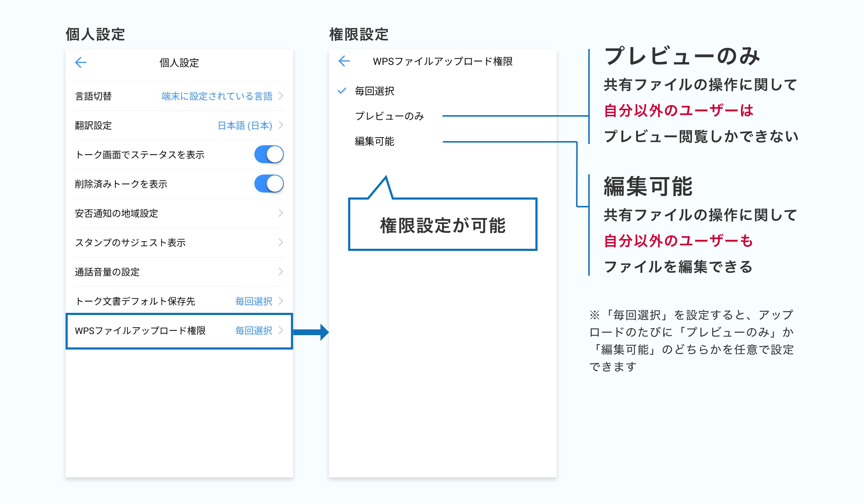Click back arrow in 個人設定 header
The image size is (864, 504).
click(x=81, y=63)
